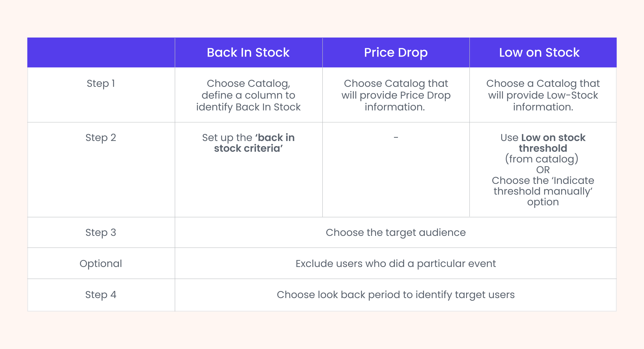Click the 'OR' text in Low on Stock

(543, 170)
